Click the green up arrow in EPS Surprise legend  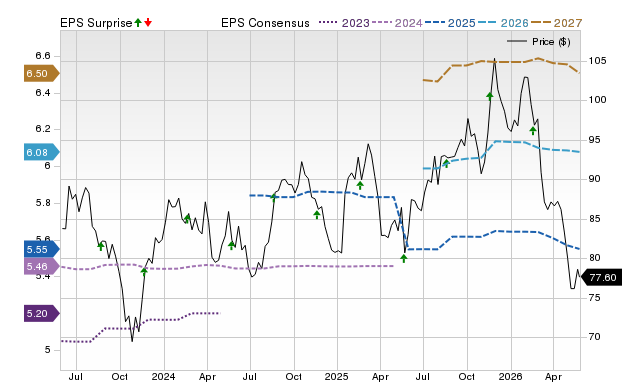pos(138,23)
